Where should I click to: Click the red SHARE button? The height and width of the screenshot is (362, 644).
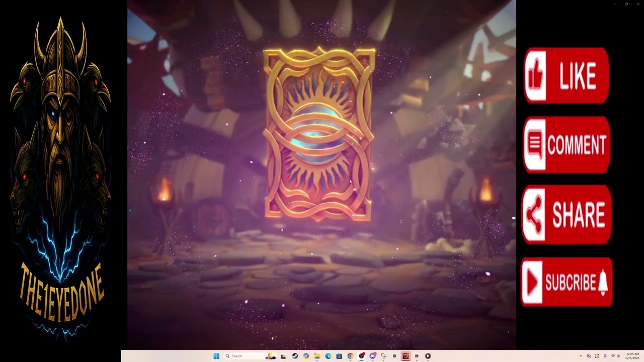[567, 214]
